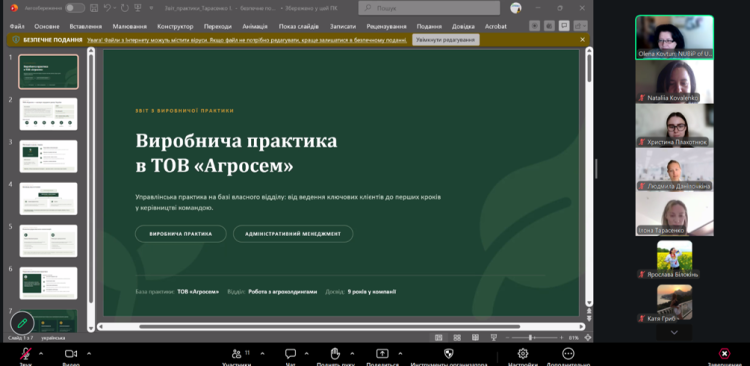Image resolution: width=750 pixels, height=366 pixels.
Task: Click the zoom out minus button
Action: point(508,338)
